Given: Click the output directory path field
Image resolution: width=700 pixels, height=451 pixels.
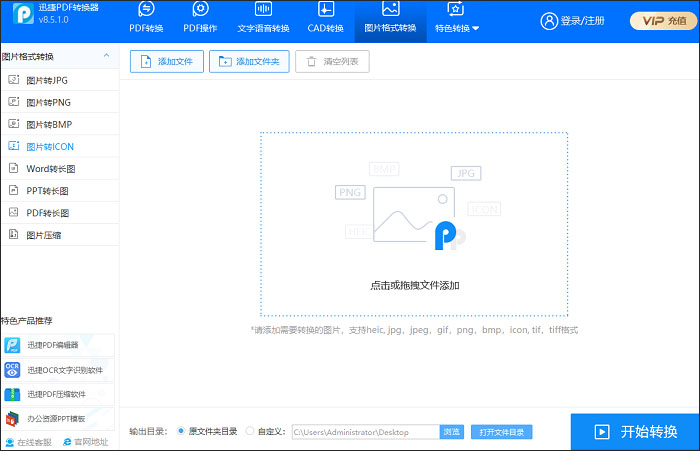Looking at the screenshot, I should pos(366,432).
